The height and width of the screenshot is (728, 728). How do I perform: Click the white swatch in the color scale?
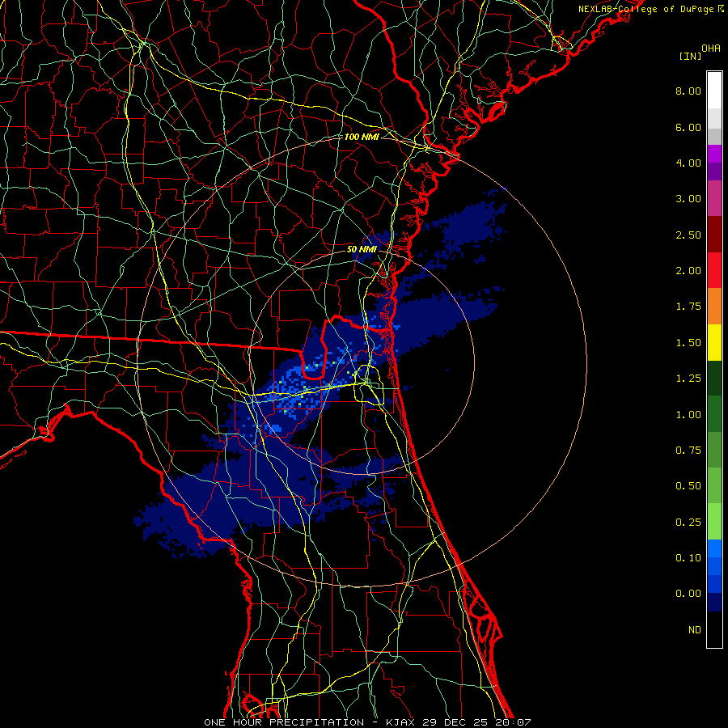[714, 91]
